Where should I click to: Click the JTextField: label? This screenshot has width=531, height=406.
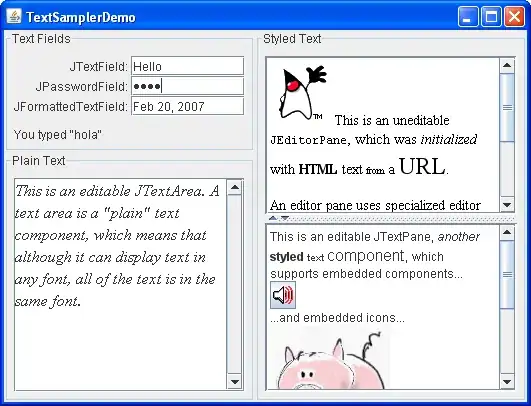[99, 67]
